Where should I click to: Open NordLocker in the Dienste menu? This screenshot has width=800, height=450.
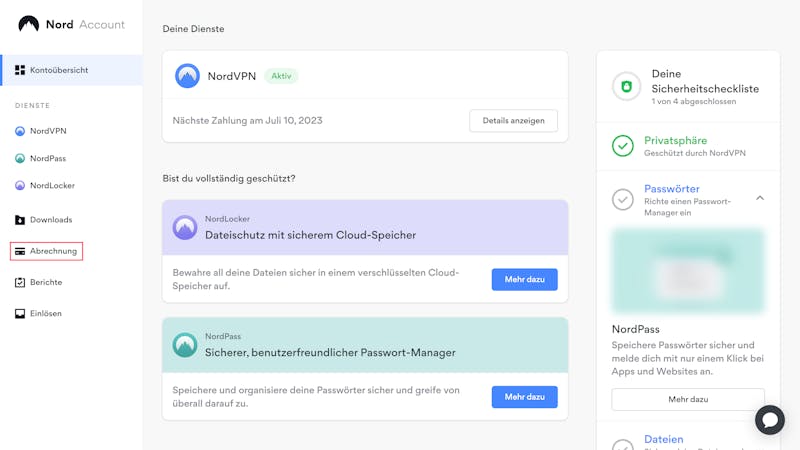pyautogui.click(x=52, y=185)
